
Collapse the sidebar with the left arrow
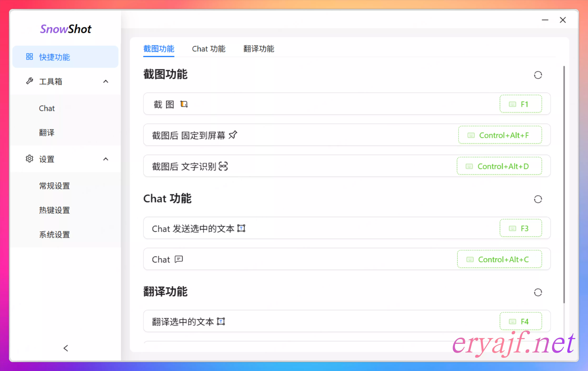coord(66,348)
